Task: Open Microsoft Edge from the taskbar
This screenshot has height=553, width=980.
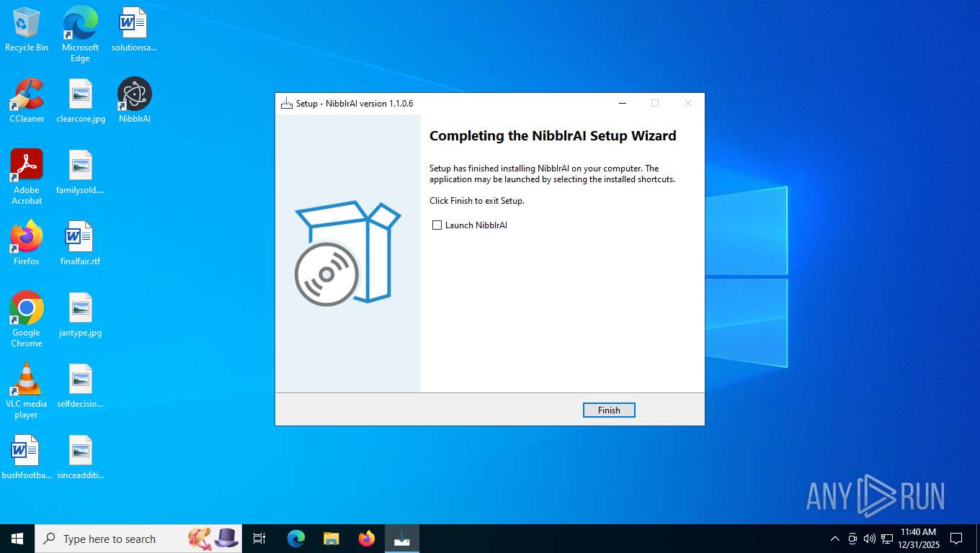Action: click(296, 539)
